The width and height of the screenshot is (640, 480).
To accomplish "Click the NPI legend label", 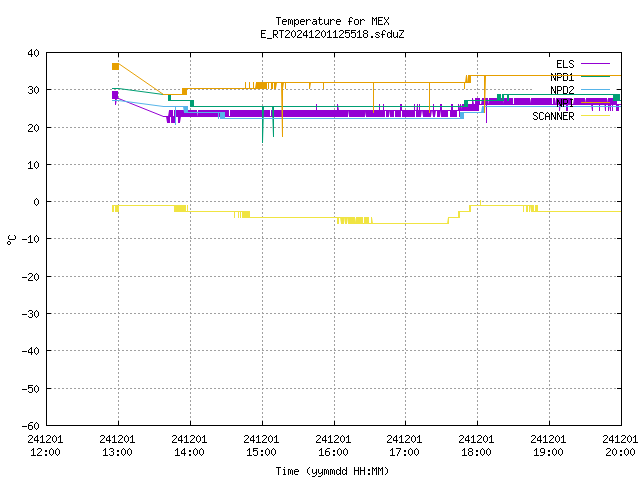I will 565,103.
